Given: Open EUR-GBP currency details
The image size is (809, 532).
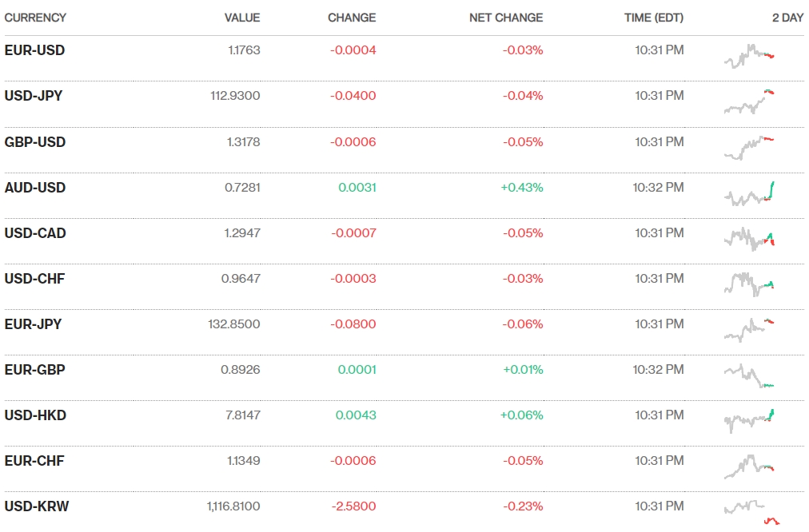Looking at the screenshot, I should point(34,370).
